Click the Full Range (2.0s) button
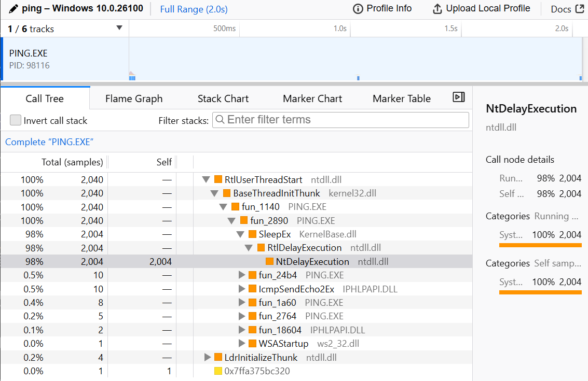Screen dimensions: 588x381 194,9
